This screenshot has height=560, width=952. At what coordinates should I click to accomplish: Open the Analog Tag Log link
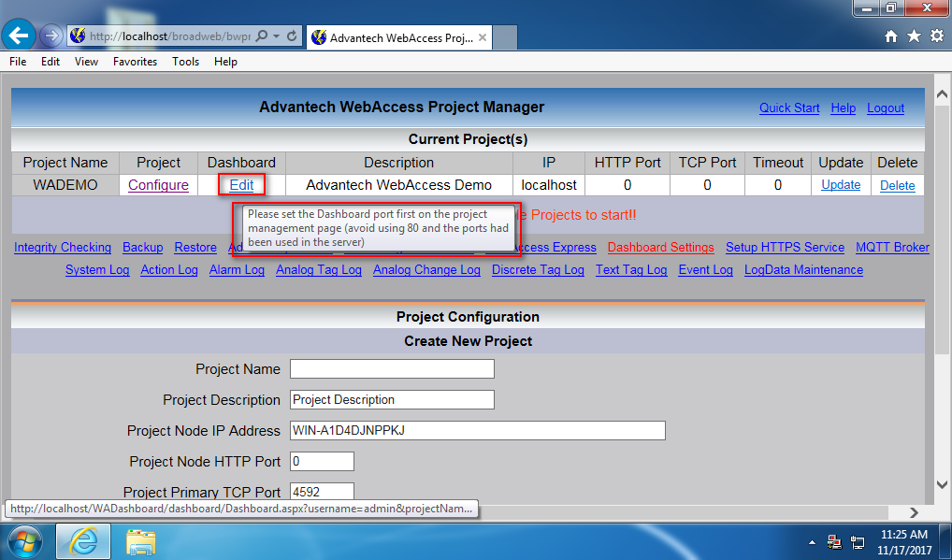coord(319,270)
